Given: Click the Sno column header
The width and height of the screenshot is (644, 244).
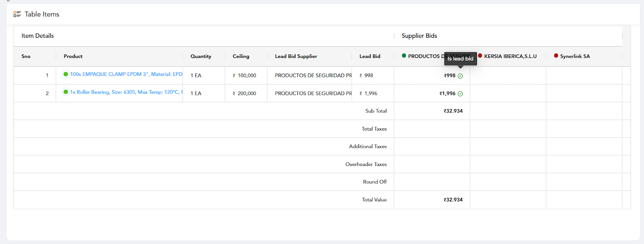Looking at the screenshot, I should coord(26,56).
